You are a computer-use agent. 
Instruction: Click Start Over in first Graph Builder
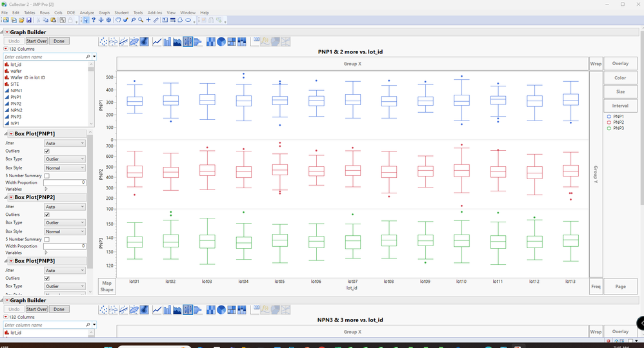[x=37, y=41]
